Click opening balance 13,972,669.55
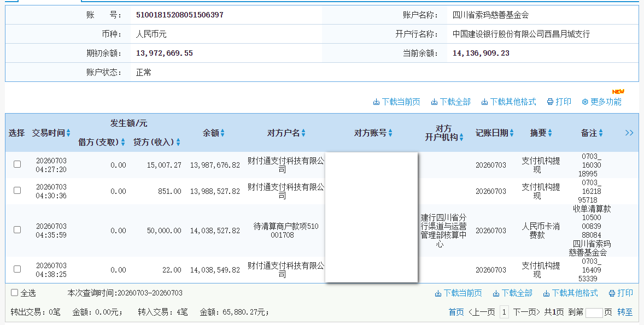The height and width of the screenshot is (325, 644). 165,54
